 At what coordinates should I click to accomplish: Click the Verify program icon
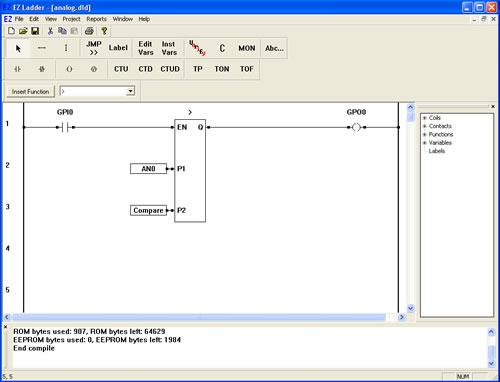pyautogui.click(x=197, y=48)
